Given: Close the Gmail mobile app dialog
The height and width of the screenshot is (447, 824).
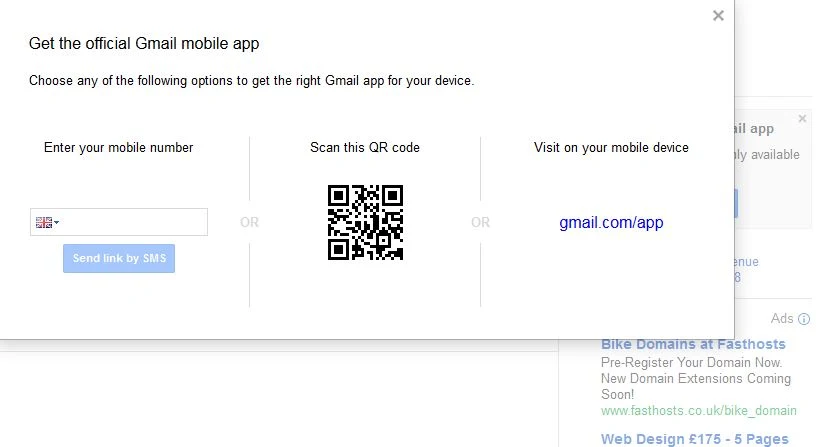Looking at the screenshot, I should (x=718, y=15).
